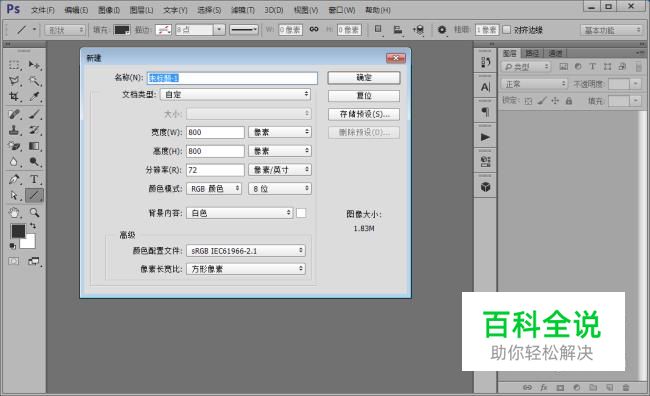Open background contents 白色 dropdown
Screen dimensions: 650x396
(240, 213)
